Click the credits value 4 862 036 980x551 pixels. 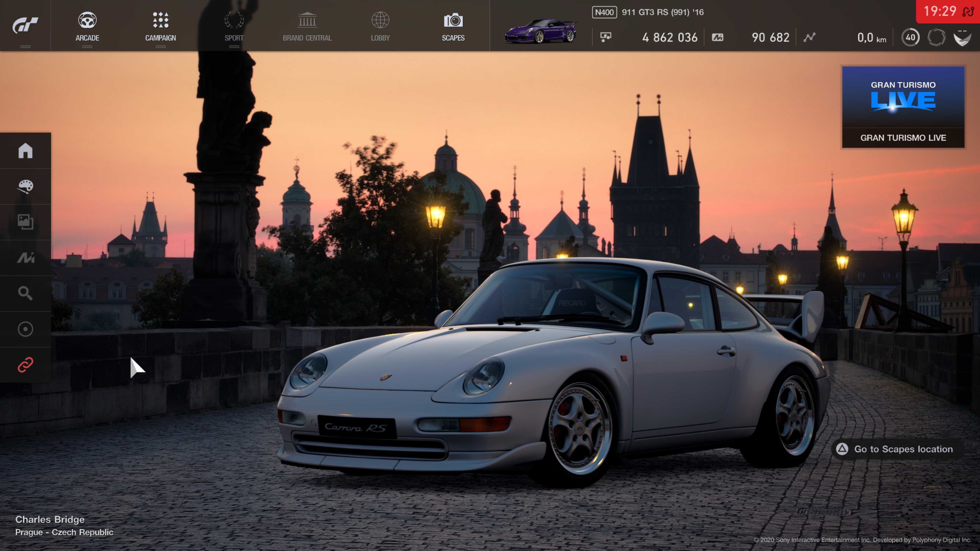pyautogui.click(x=670, y=37)
